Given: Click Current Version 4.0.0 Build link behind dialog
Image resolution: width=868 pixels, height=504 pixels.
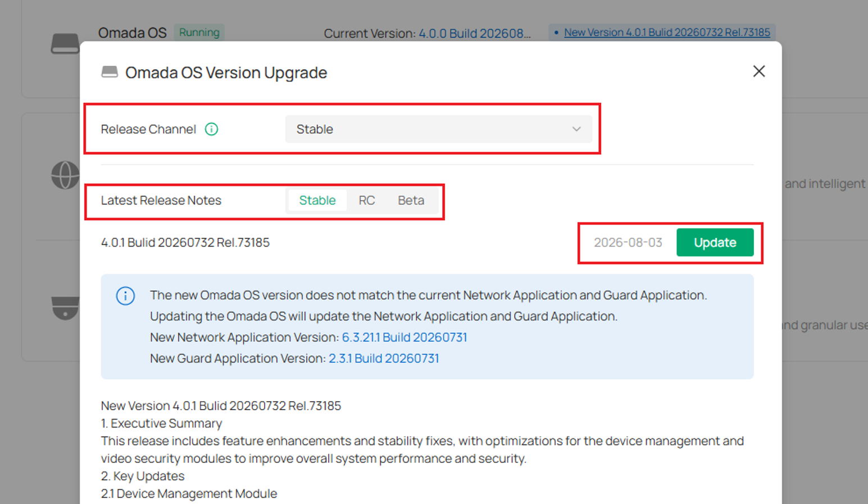Looking at the screenshot, I should 475,34.
